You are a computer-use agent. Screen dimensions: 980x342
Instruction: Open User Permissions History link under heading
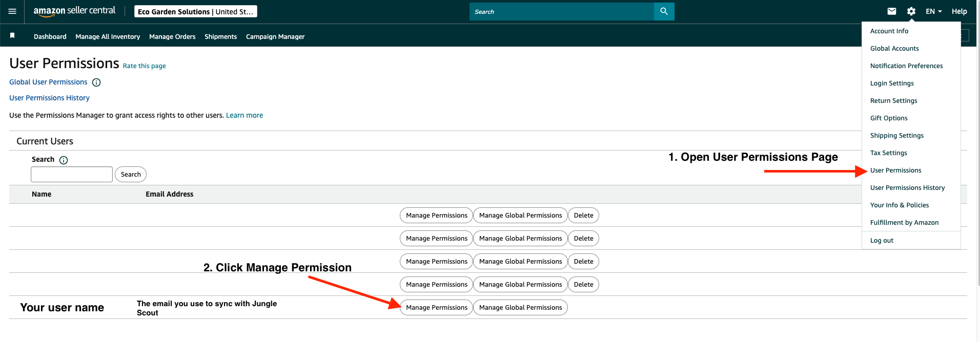click(x=49, y=98)
